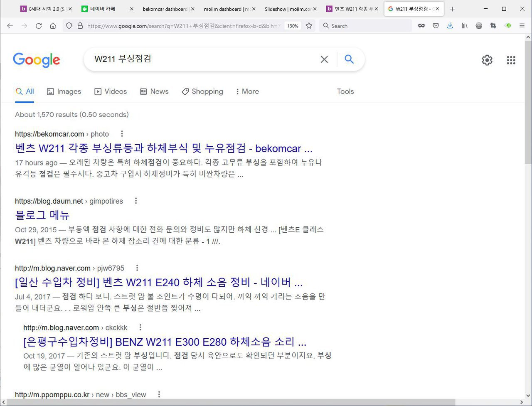Click the m.ppomppu.co.kr › new › bbs_view URL

(x=81, y=395)
